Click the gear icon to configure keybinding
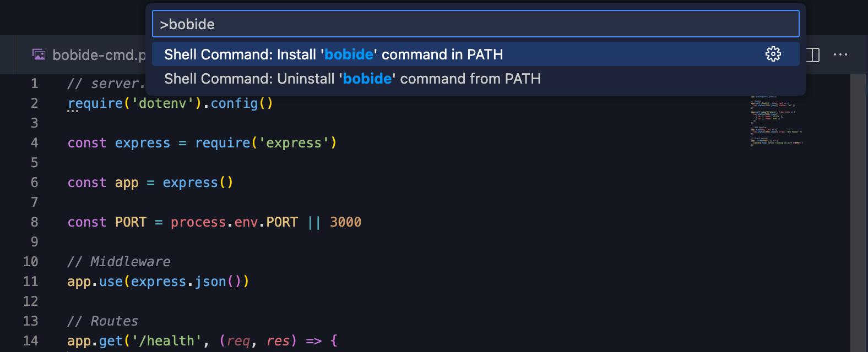This screenshot has width=868, height=352. point(773,54)
